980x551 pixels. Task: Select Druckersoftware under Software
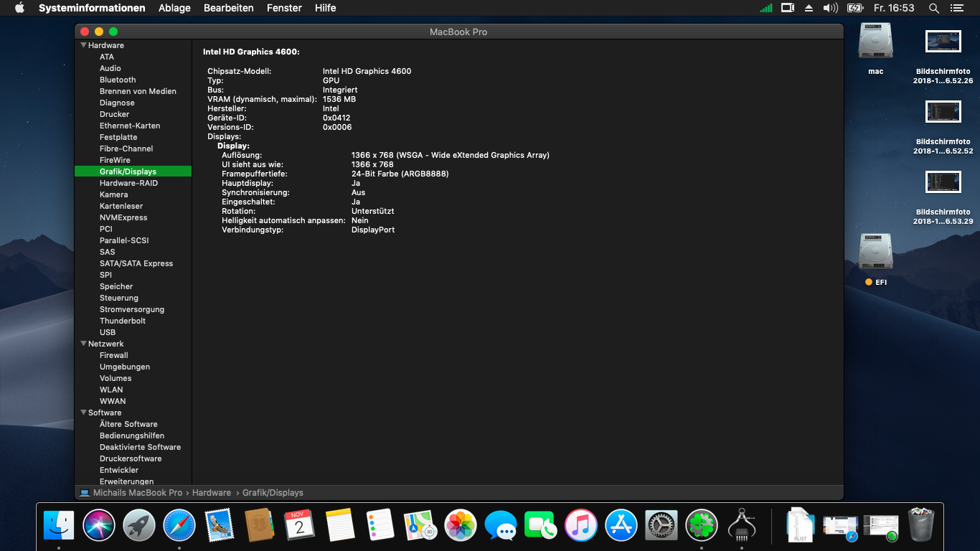[131, 458]
